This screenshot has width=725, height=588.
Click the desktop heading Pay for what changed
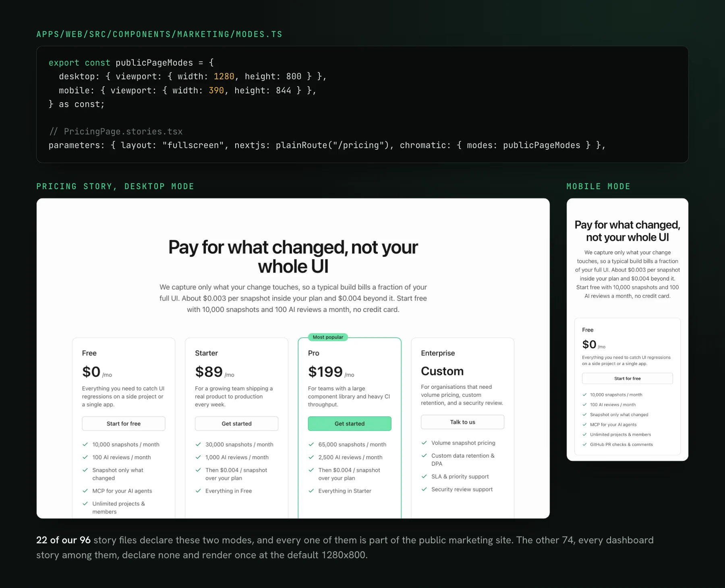[x=293, y=257]
